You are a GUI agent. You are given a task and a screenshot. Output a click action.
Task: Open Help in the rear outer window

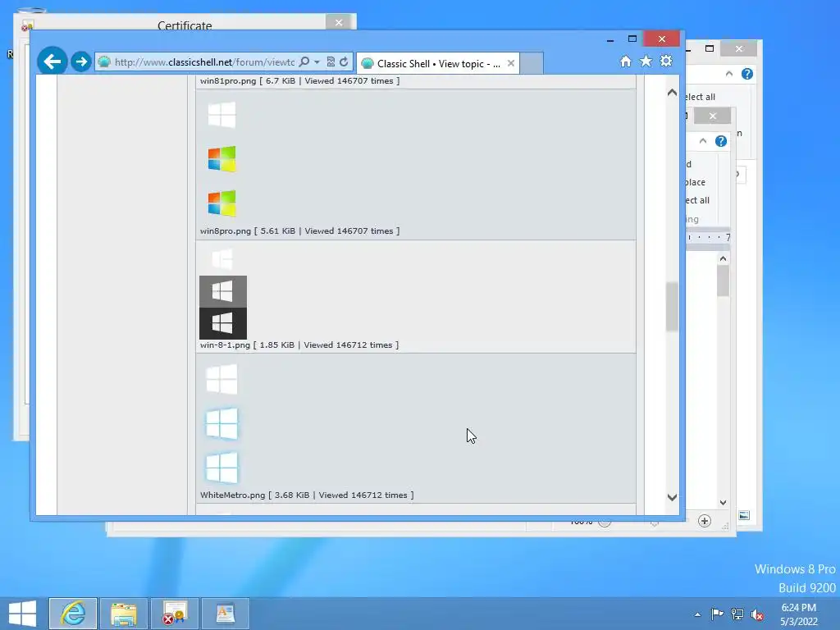(746, 74)
